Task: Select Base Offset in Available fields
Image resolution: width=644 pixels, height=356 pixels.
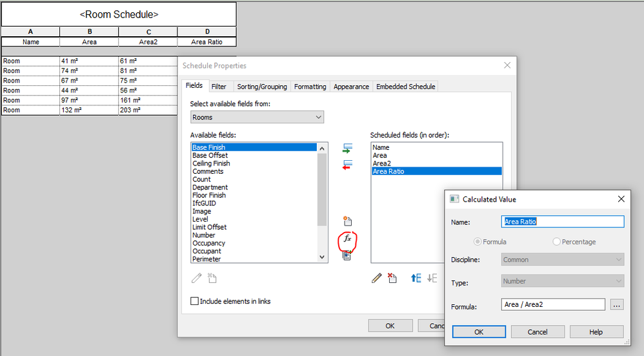Action: pos(254,156)
